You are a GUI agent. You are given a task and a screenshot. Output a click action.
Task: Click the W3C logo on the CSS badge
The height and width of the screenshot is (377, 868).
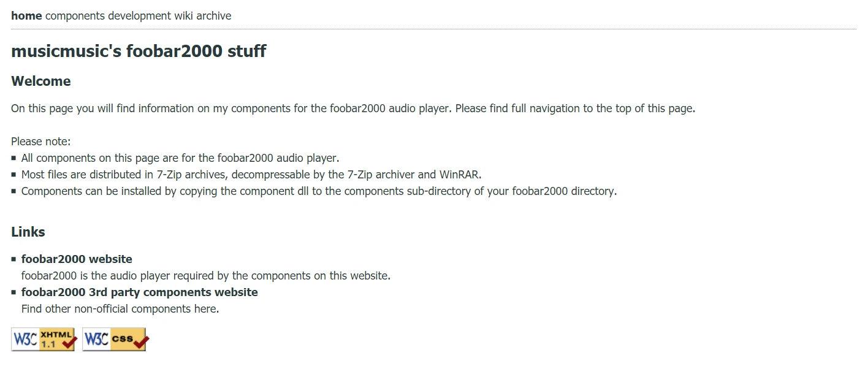96,339
